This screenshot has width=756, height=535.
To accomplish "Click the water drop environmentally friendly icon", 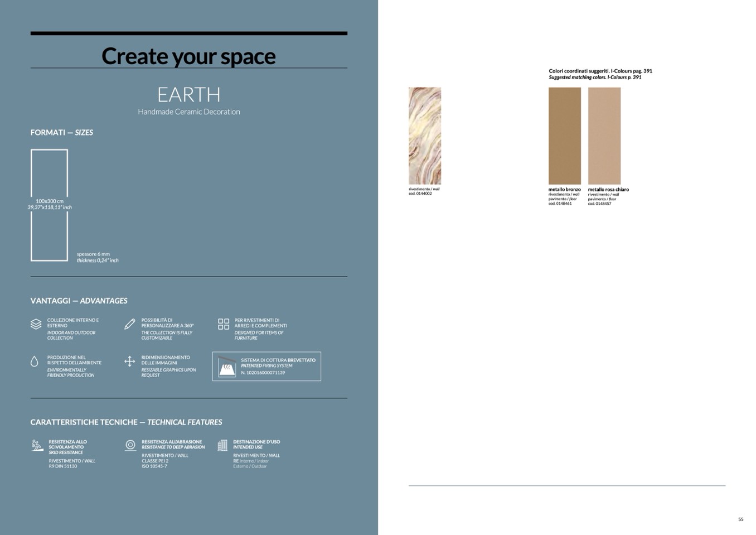I will pos(35,362).
